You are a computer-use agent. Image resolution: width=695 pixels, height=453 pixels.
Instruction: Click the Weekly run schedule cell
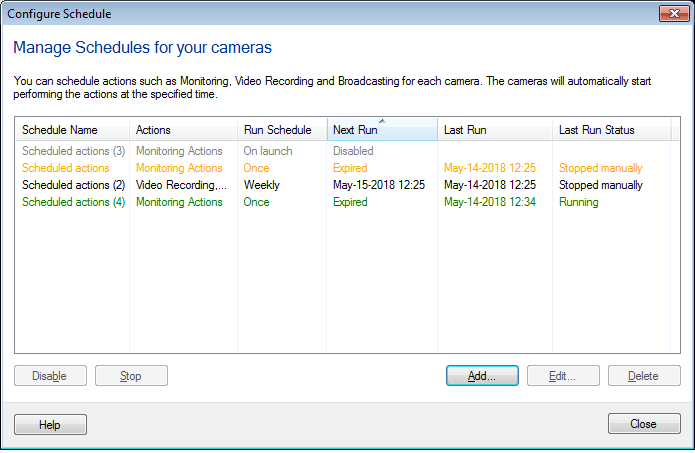(x=262, y=185)
